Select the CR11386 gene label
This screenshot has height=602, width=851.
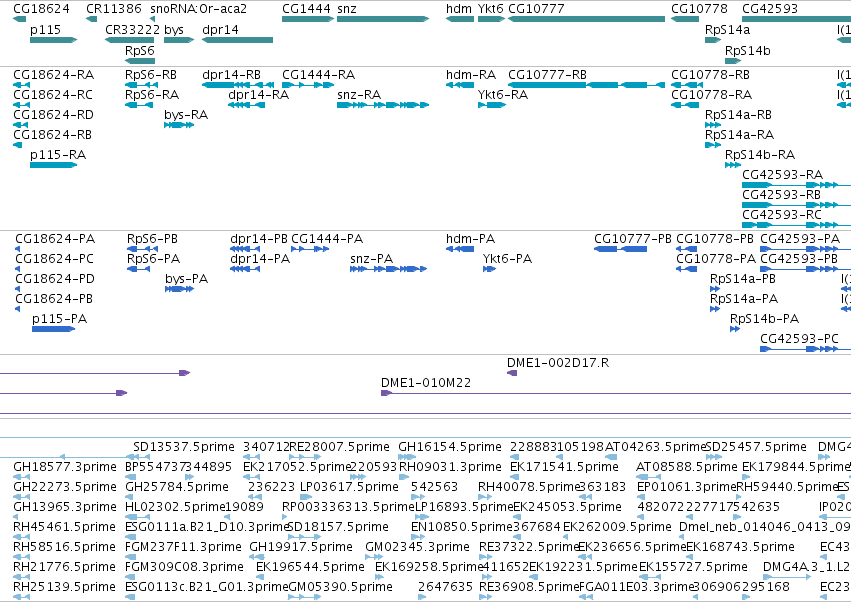(113, 9)
